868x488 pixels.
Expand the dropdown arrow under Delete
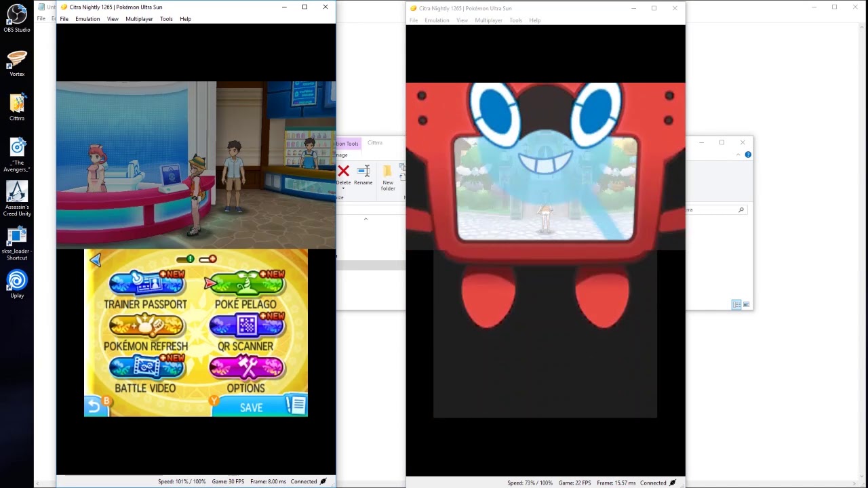[343, 188]
